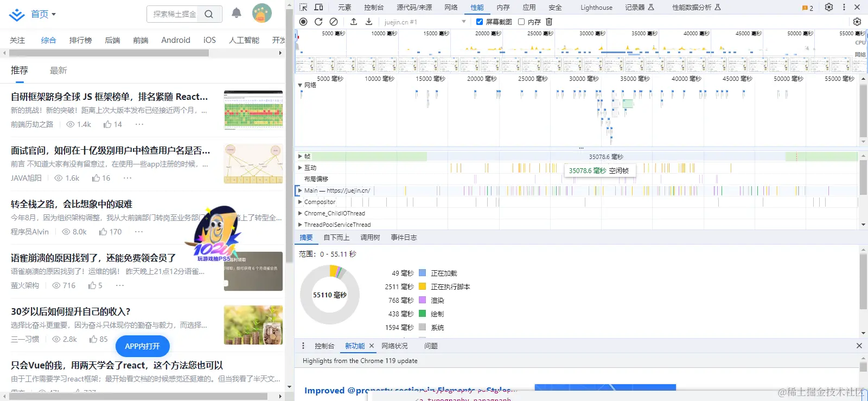Close the bottom drawer panel
The height and width of the screenshot is (401, 868).
pyautogui.click(x=859, y=346)
